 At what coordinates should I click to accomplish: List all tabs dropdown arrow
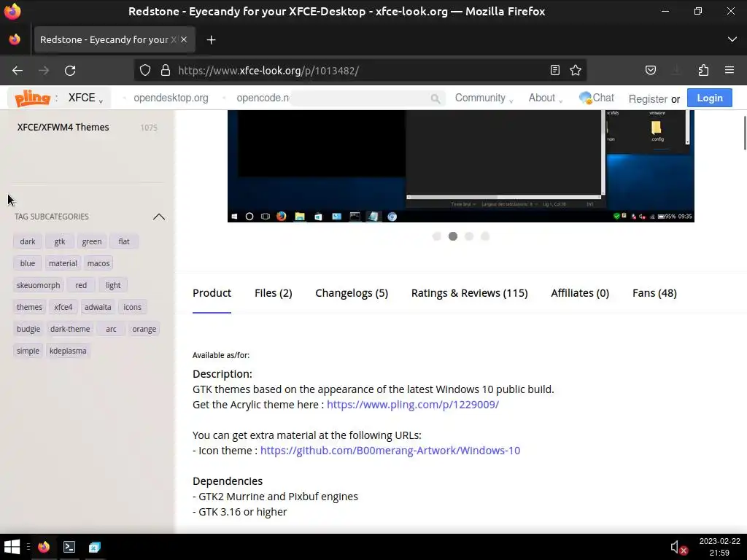tap(732, 39)
